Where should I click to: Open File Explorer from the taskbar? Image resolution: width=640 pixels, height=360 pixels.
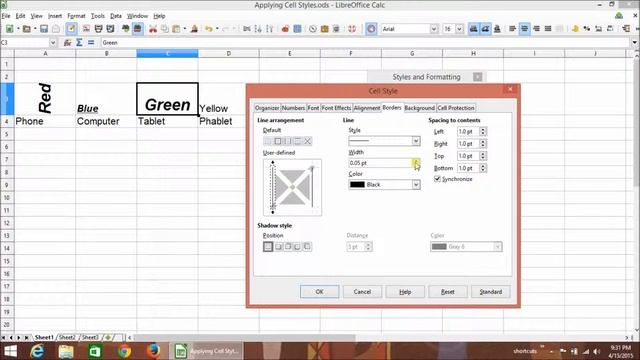tap(66, 351)
